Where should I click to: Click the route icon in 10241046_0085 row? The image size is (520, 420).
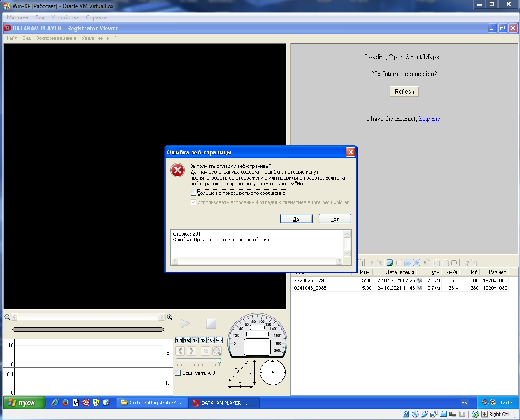(x=420, y=288)
